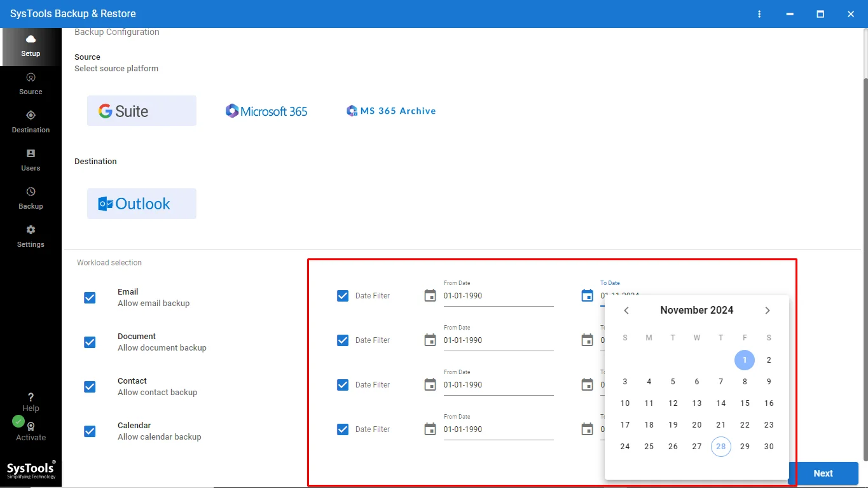Click the Next button
This screenshot has width=868, height=488.
[x=823, y=473]
